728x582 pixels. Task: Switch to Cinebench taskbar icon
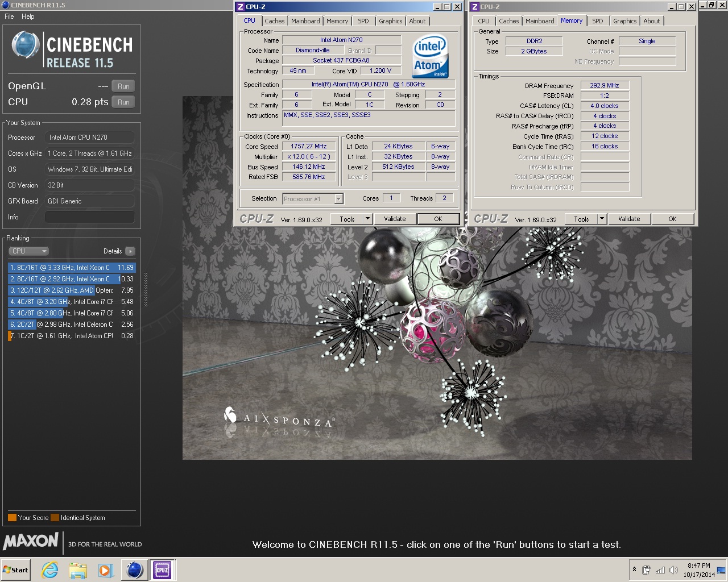click(x=135, y=570)
